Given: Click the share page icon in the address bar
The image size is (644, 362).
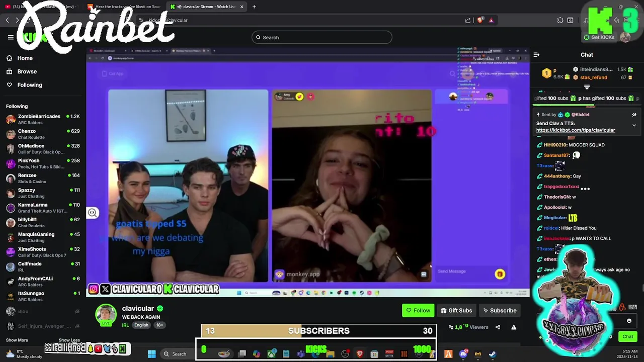Looking at the screenshot, I should tap(468, 20).
